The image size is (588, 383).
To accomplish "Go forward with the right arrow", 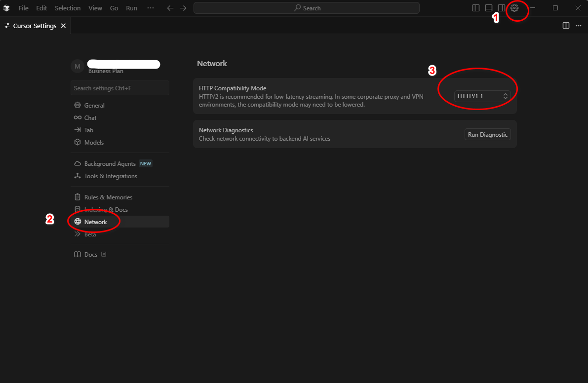I will 183,8.
